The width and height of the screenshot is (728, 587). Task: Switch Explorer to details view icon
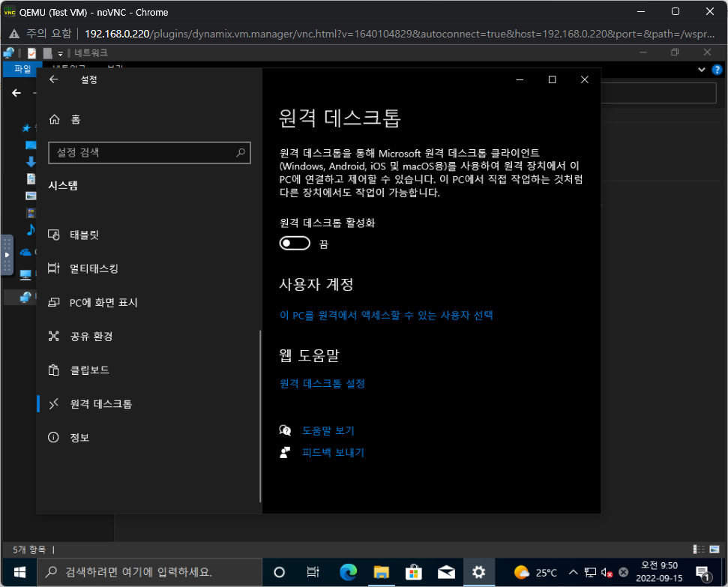(x=698, y=550)
